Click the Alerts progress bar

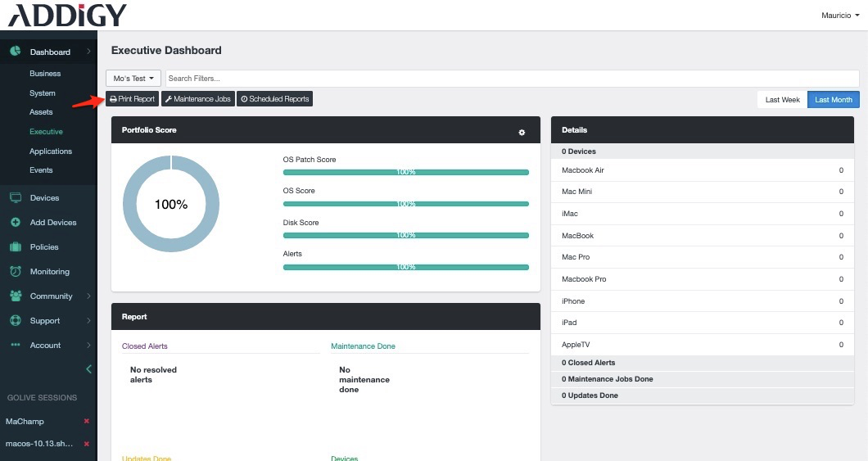pos(406,267)
